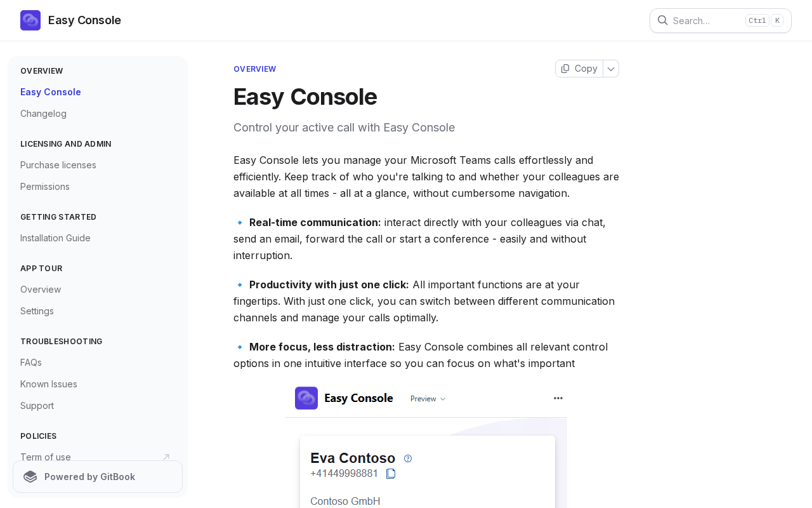
Task: Open Known Issues in sidebar
Action: pyautogui.click(x=49, y=384)
